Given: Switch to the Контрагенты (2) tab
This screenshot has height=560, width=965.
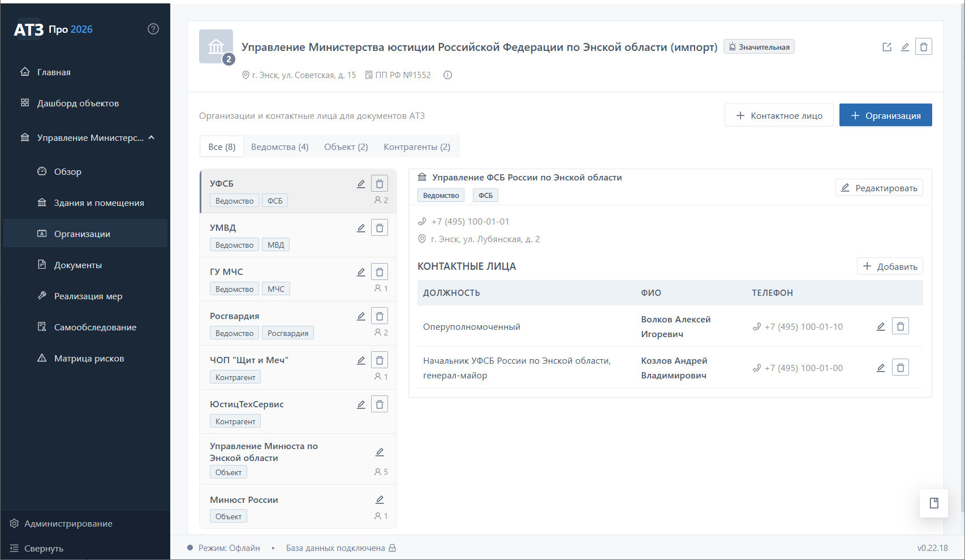Looking at the screenshot, I should point(417,147).
